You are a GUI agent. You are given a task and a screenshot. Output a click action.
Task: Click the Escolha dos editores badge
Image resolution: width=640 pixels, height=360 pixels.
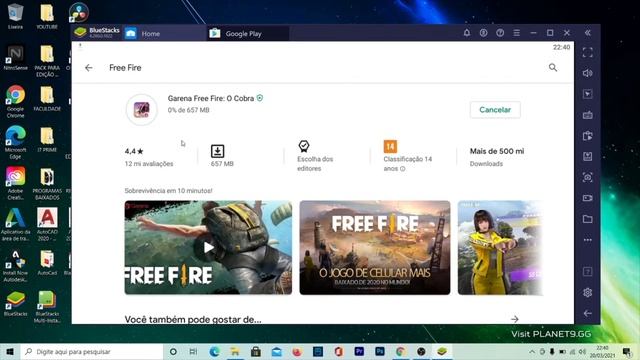coord(304,146)
